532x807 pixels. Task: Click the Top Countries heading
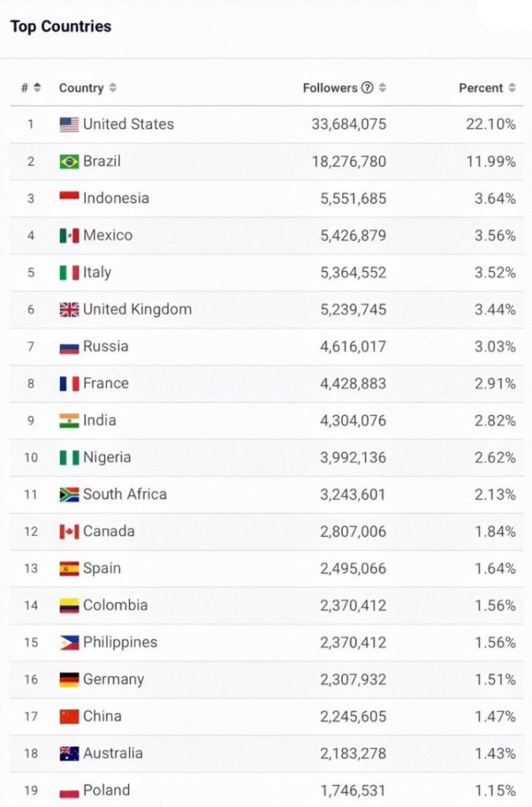point(61,26)
